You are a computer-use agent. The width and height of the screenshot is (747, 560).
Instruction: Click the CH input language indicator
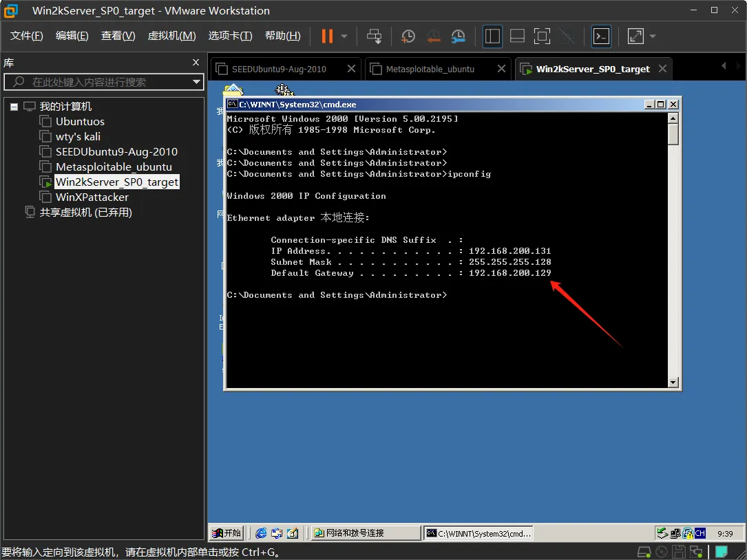(x=699, y=533)
